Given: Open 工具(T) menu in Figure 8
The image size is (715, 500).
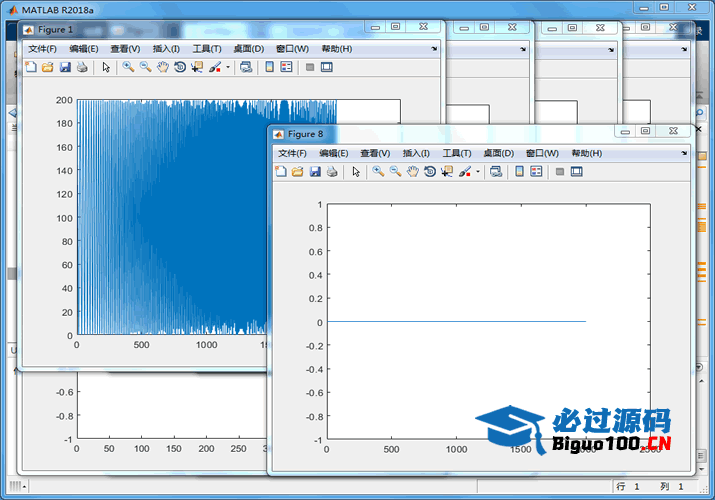Looking at the screenshot, I should [457, 153].
